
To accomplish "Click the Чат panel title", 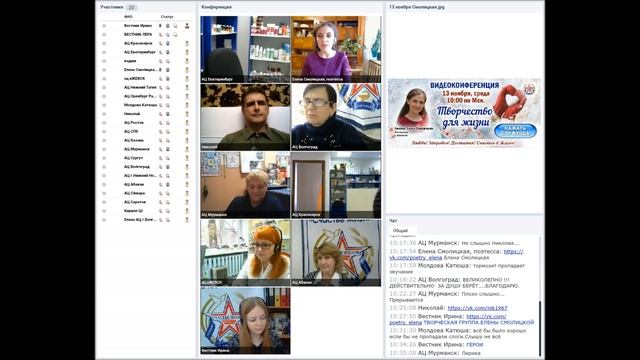I will pyautogui.click(x=393, y=221).
